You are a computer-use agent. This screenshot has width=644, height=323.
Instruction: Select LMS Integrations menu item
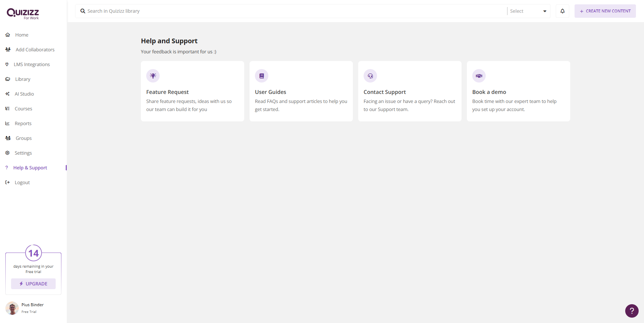coord(32,64)
